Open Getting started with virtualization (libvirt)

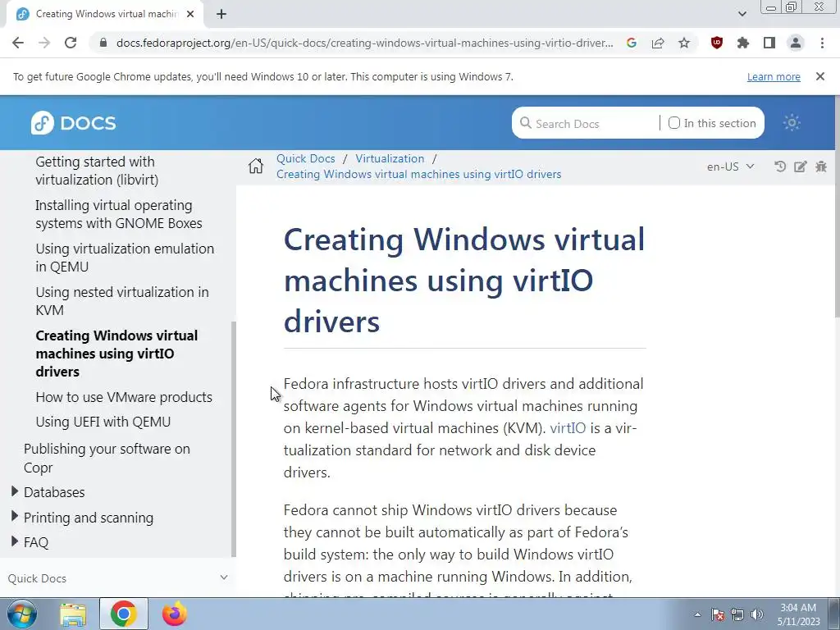pyautogui.click(x=97, y=171)
